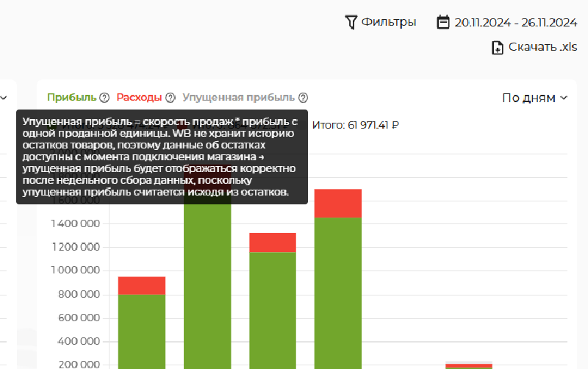The image size is (588, 369).
Task: Open help icon next to Упущенная прибыль
Action: [304, 98]
